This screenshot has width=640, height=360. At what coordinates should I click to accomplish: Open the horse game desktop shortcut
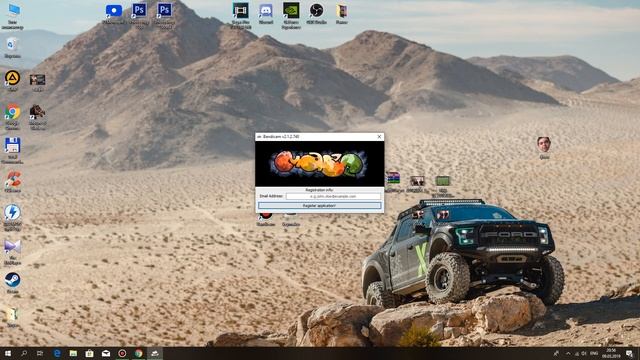(x=38, y=116)
